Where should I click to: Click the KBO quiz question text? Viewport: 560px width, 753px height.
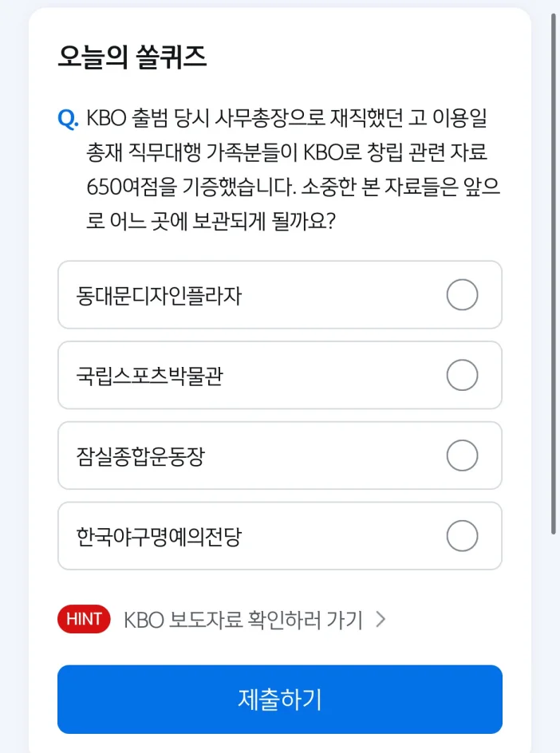click(287, 168)
